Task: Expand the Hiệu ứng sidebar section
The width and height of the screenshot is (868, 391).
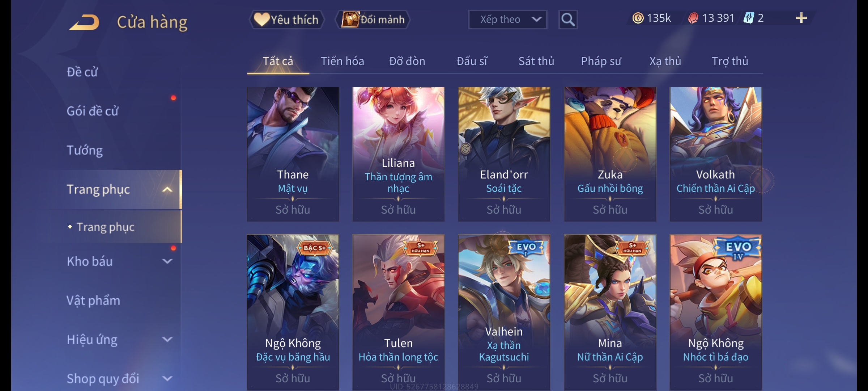Action: click(x=167, y=339)
